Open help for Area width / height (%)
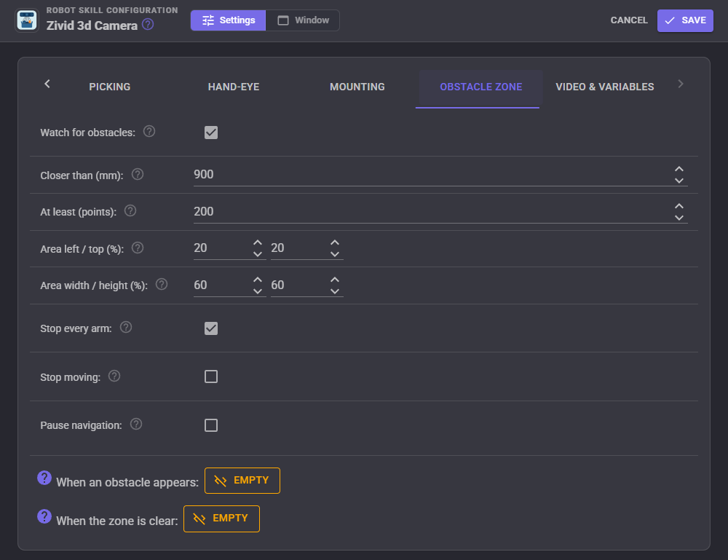 pos(162,284)
